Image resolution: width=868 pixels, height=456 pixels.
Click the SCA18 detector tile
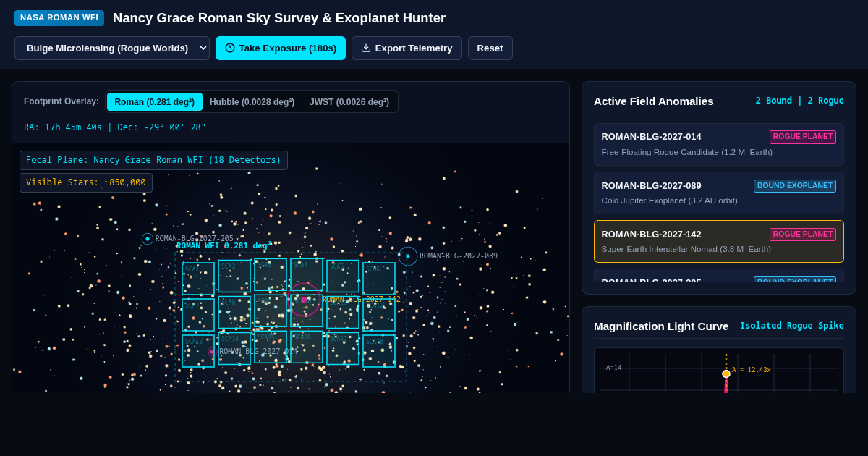tap(379, 351)
